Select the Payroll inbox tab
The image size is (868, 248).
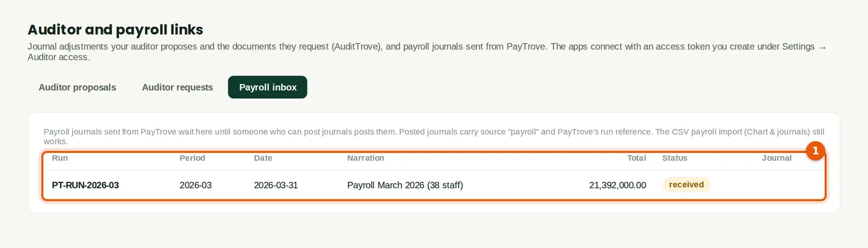267,87
